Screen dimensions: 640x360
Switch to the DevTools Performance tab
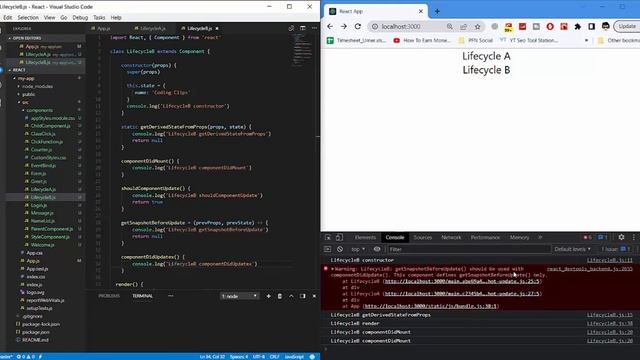(485, 238)
